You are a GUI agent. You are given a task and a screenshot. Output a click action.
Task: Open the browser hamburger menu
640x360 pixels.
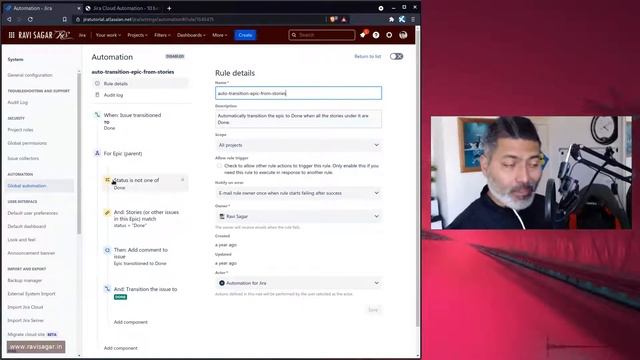413,19
